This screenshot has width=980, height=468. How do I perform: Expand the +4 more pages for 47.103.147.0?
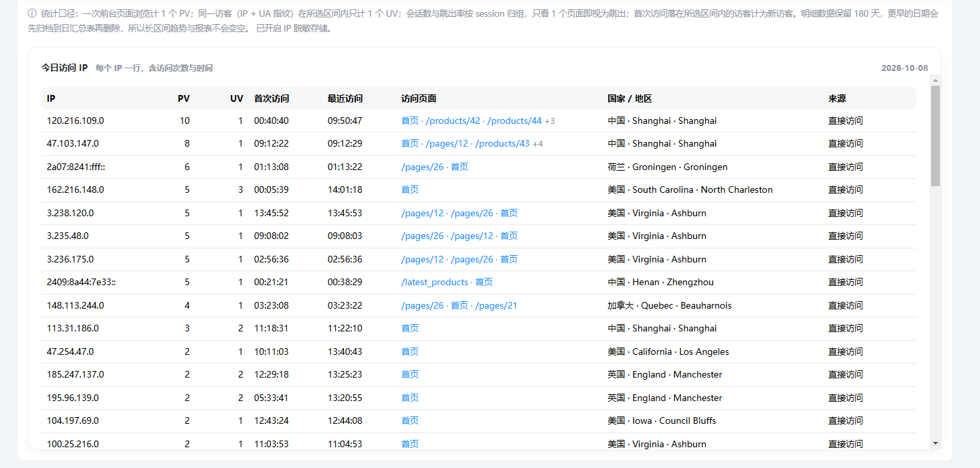coord(538,144)
